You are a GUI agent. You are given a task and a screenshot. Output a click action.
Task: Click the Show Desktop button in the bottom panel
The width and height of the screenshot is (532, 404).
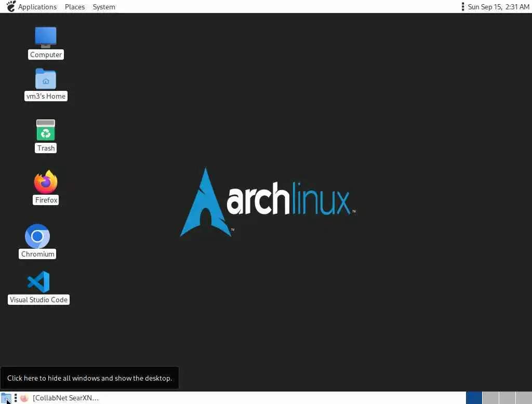(x=6, y=398)
